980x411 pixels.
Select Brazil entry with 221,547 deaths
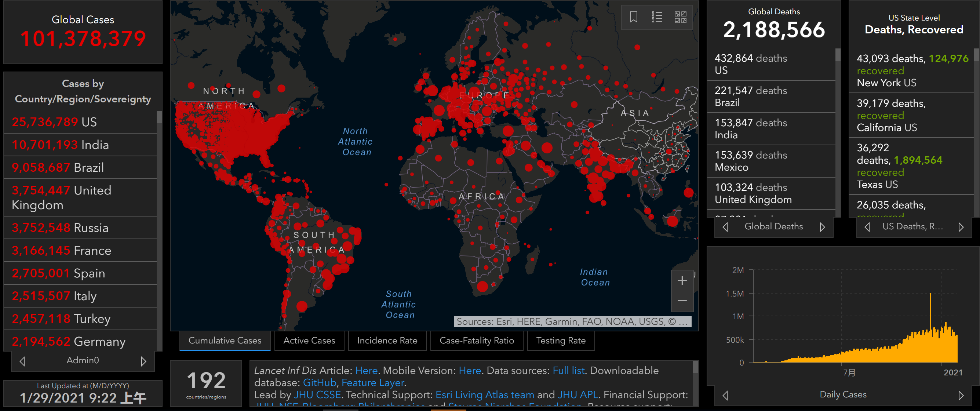[771, 97]
